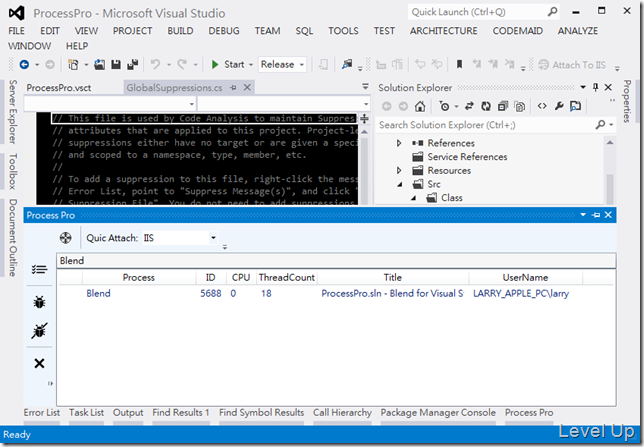Expand the References tree node
Image resolution: width=644 pixels, height=447 pixels.
[x=399, y=143]
